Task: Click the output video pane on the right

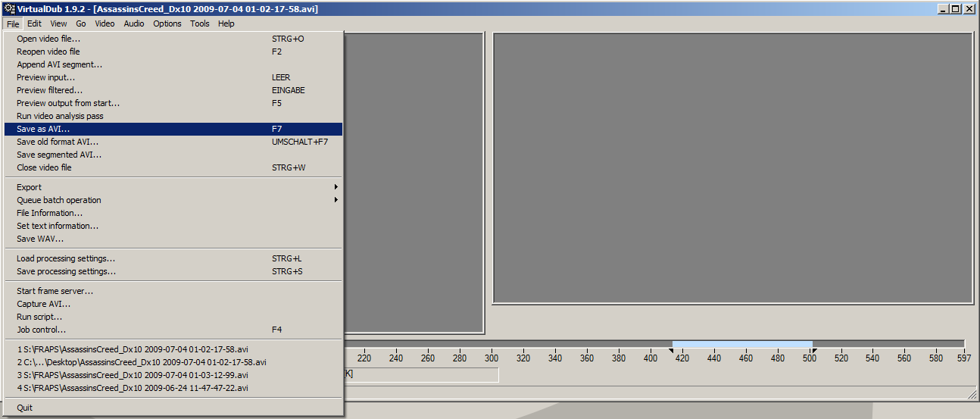Action: [733, 168]
